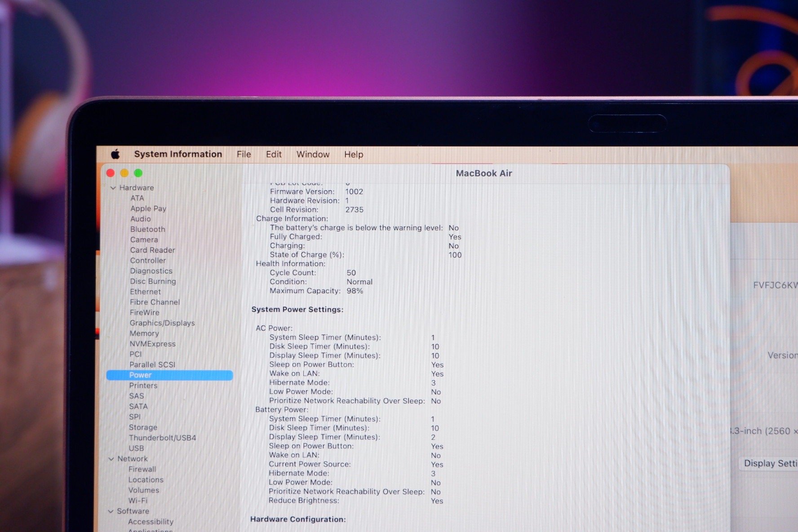Select Firewall under Network
This screenshot has height=532, width=798.
point(142,469)
